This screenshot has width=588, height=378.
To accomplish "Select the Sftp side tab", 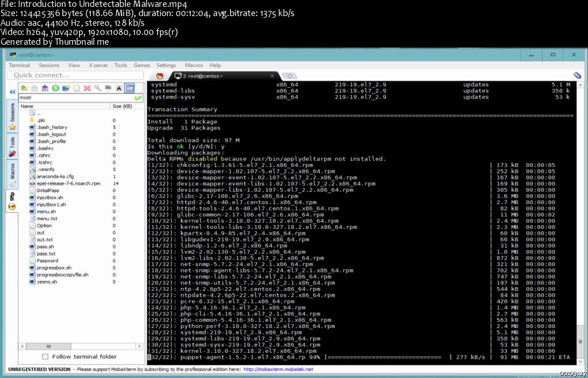I will click(12, 201).
